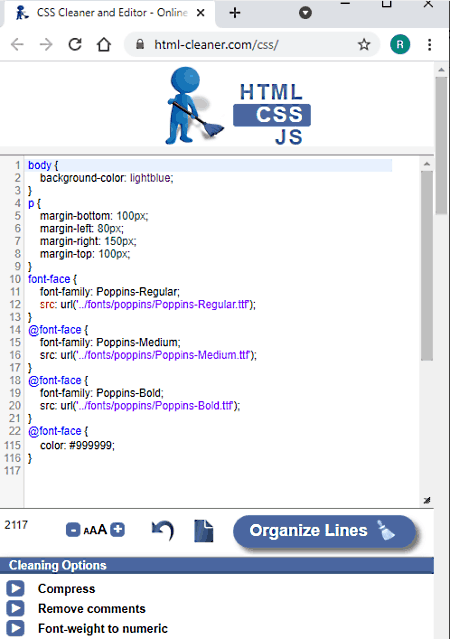Image resolution: width=450 pixels, height=639 pixels.
Task: Select the CSS cleaner label
Action: [x=272, y=115]
